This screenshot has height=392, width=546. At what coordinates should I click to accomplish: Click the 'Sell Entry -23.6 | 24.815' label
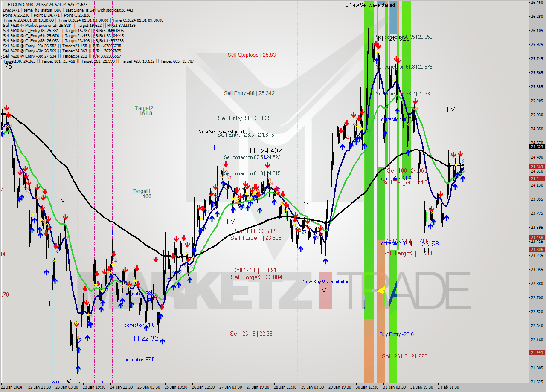point(246,135)
